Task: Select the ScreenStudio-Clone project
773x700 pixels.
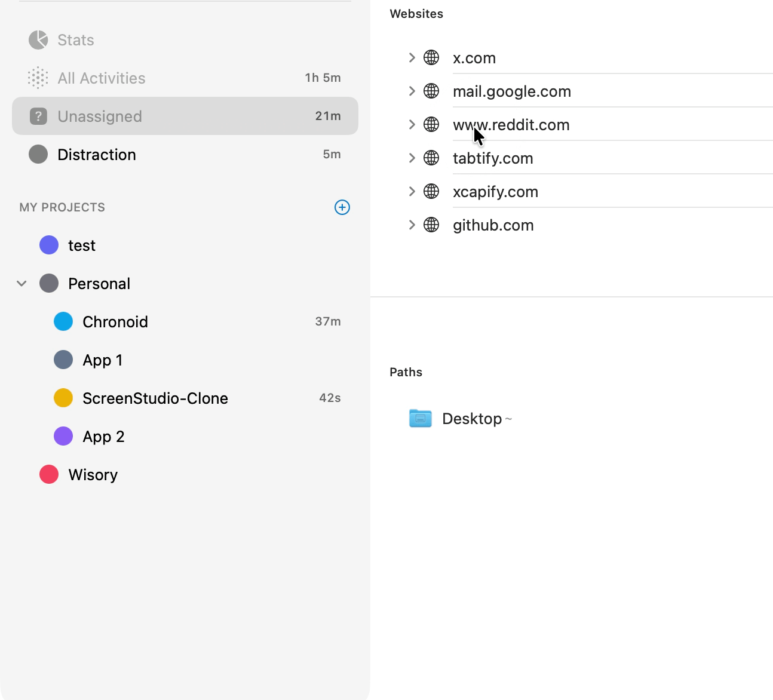Action: (x=155, y=398)
